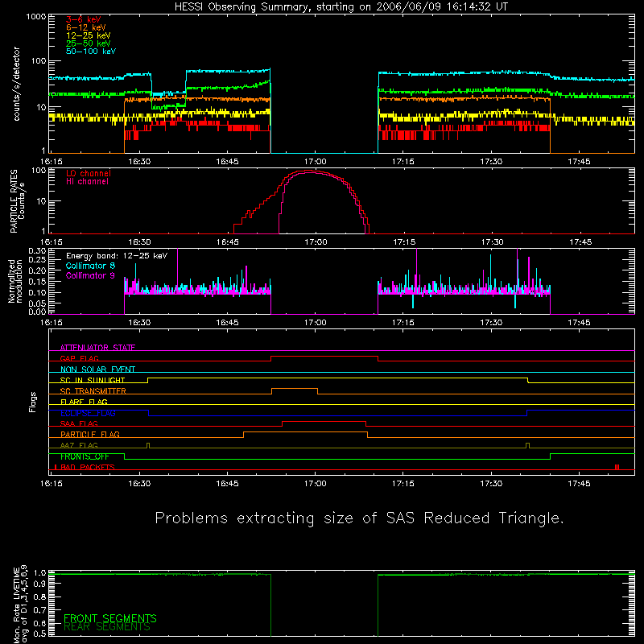The width and height of the screenshot is (644, 644).
Task: Click the 17:30 time label under the modulation panel
Action: point(491,323)
